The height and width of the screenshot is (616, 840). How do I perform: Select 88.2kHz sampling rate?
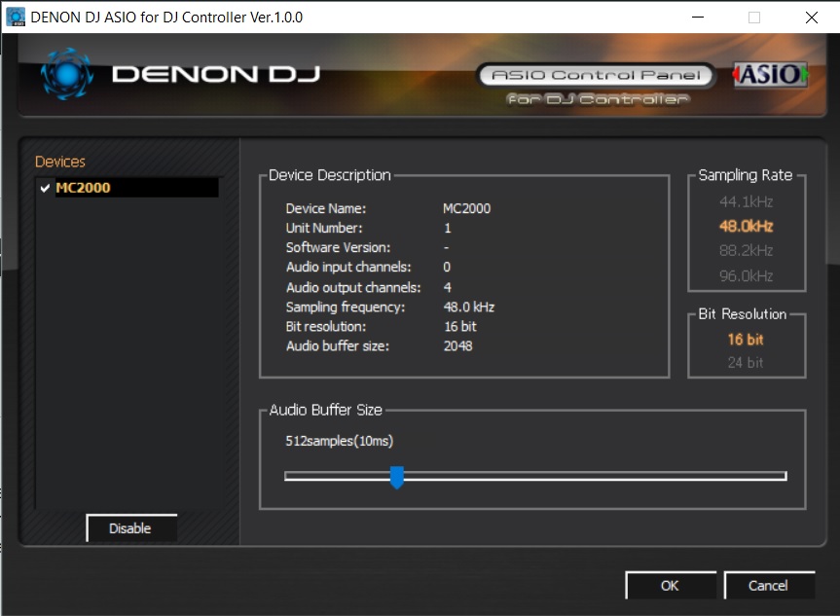746,251
